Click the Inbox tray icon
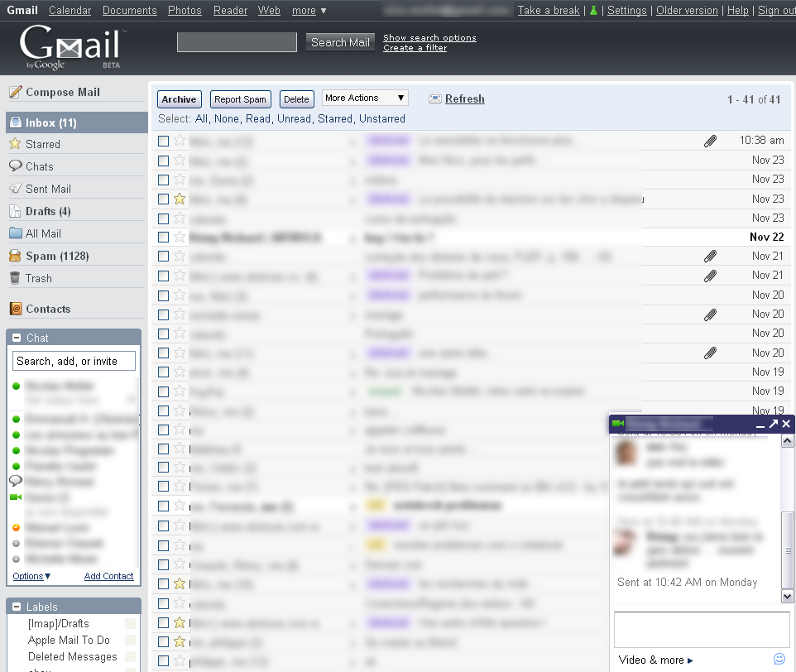 (x=17, y=122)
